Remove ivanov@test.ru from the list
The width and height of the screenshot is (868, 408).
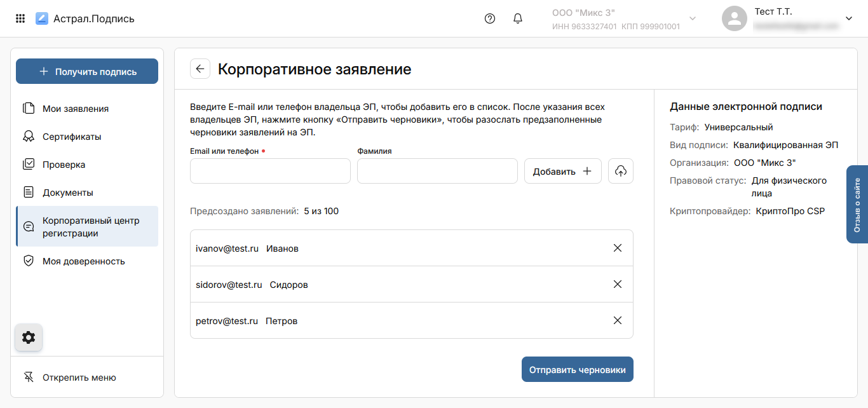tap(617, 248)
